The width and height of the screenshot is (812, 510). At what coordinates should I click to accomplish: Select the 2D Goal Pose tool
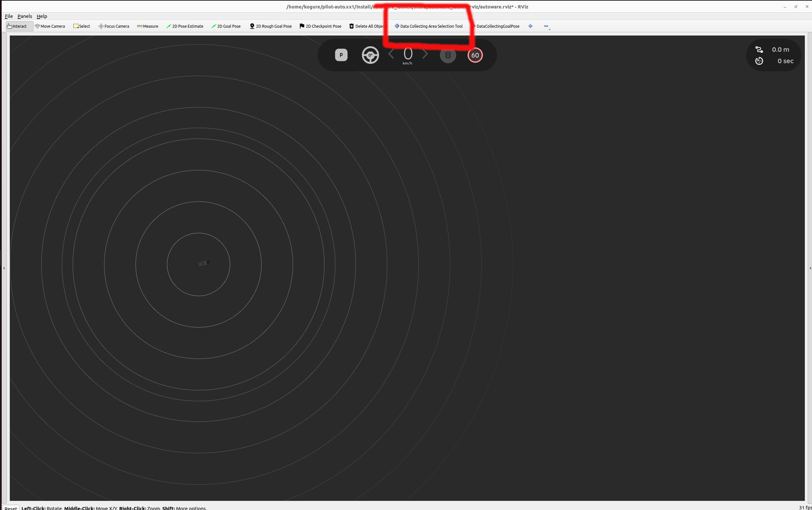tap(226, 26)
